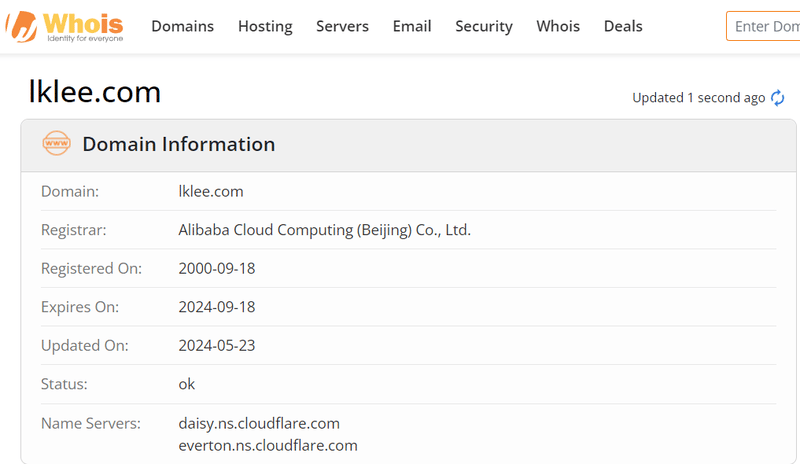800x464 pixels.
Task: Visit the Deals page
Action: (623, 26)
